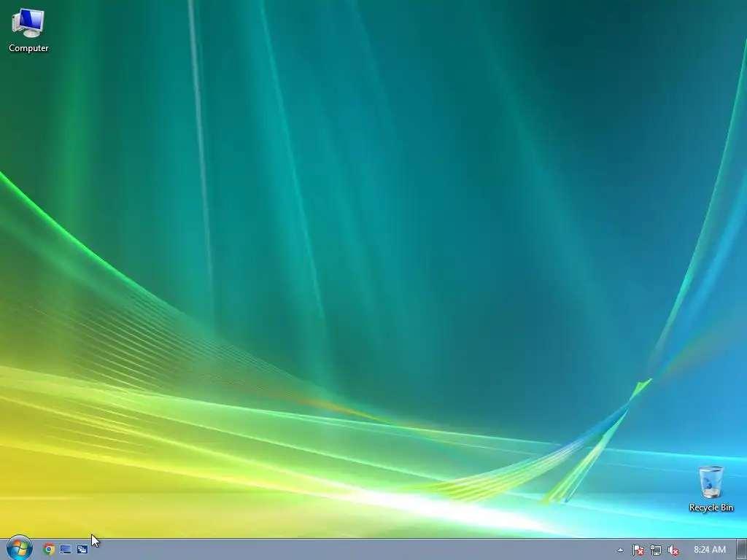747x560 pixels.
Task: Click the Show Desktop strip beside the clock
Action: click(742, 550)
